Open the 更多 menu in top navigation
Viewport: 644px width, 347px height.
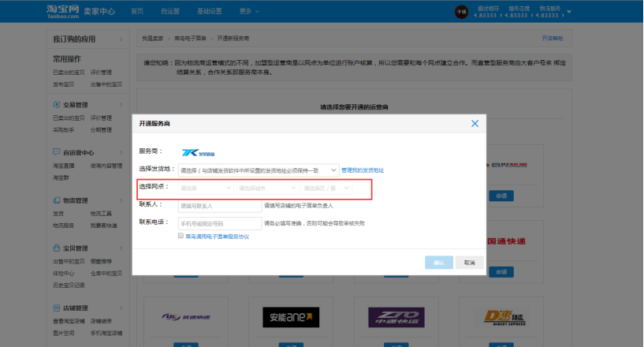click(248, 11)
